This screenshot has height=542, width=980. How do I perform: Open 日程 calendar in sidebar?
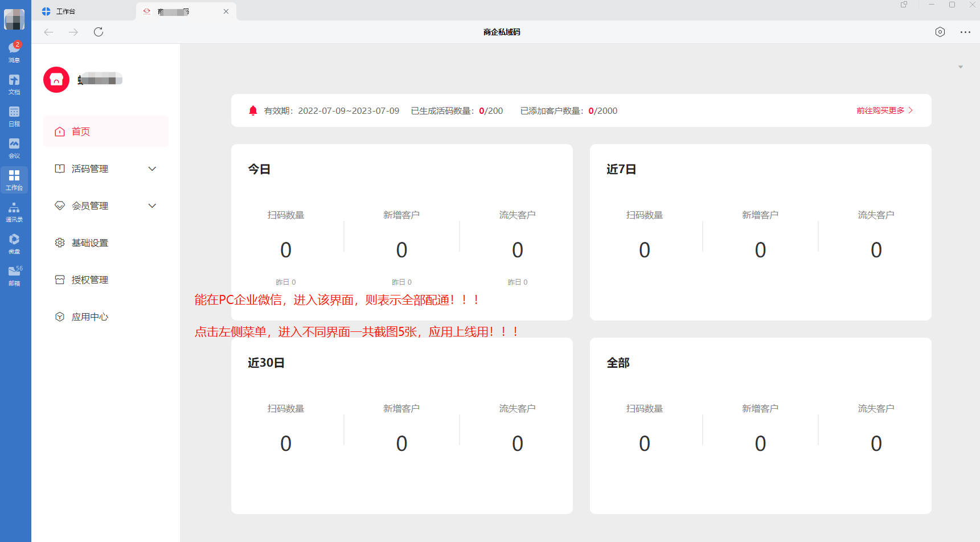[x=14, y=116]
